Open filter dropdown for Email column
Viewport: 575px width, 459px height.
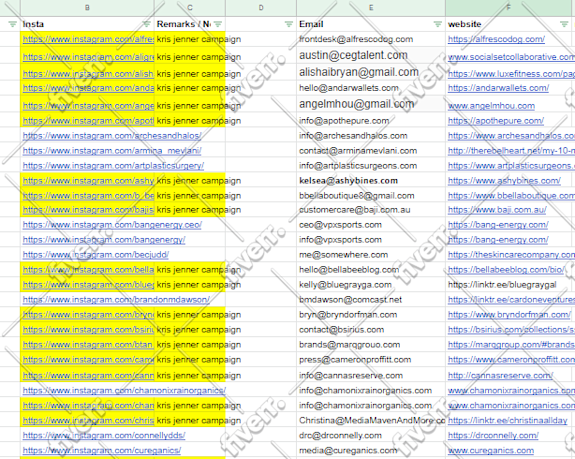(437, 24)
